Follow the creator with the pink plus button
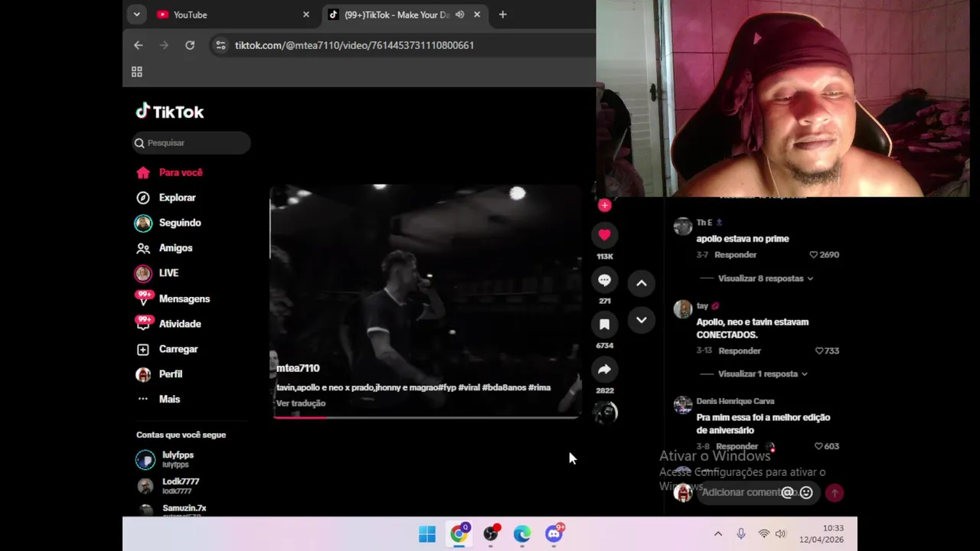Screen dimensions: 980x551 click(x=605, y=205)
